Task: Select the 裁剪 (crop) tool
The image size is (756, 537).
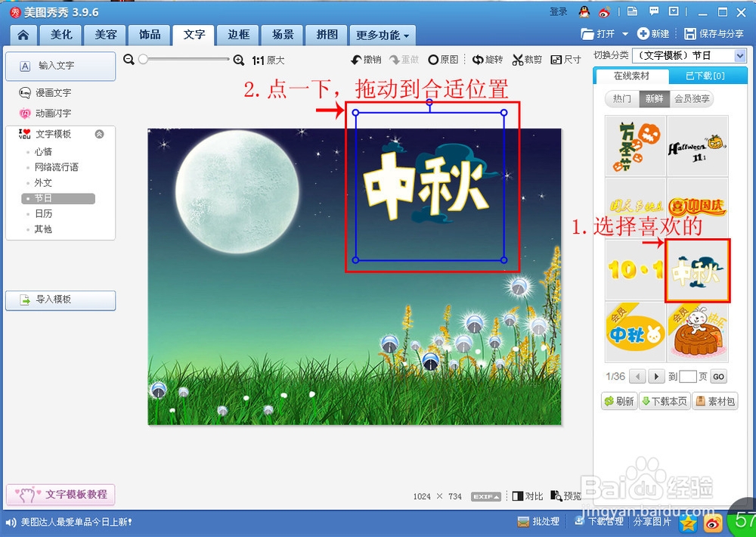Action: [527, 59]
